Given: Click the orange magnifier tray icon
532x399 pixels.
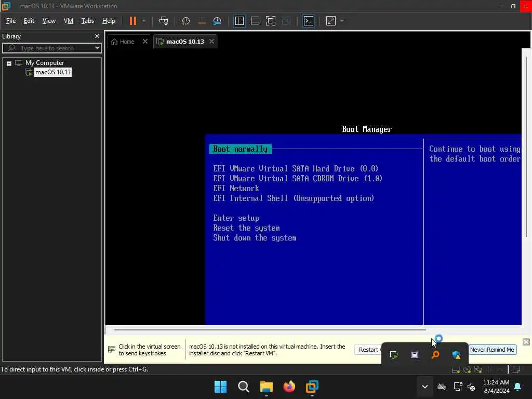Looking at the screenshot, I should coord(435,355).
